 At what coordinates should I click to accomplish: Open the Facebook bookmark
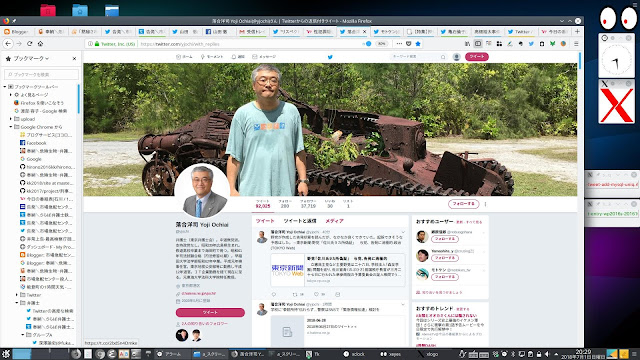coord(33,143)
